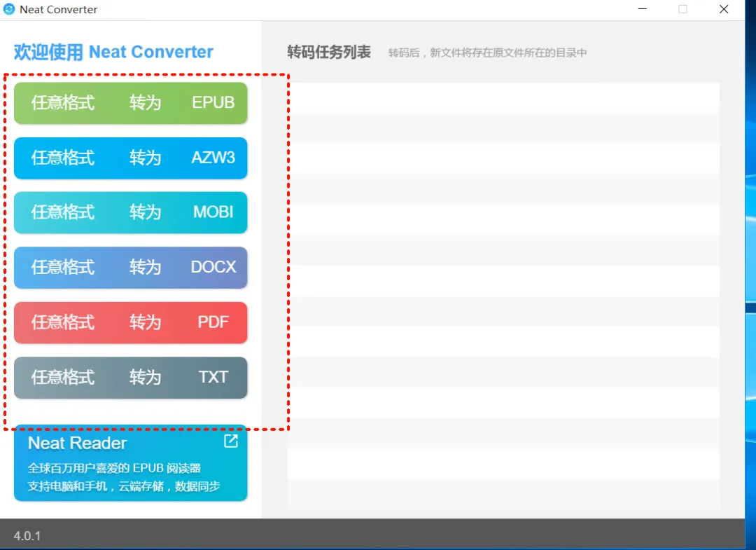Click the external link icon on Neat Reader
Screen dimensions: 756x550
coord(231,441)
